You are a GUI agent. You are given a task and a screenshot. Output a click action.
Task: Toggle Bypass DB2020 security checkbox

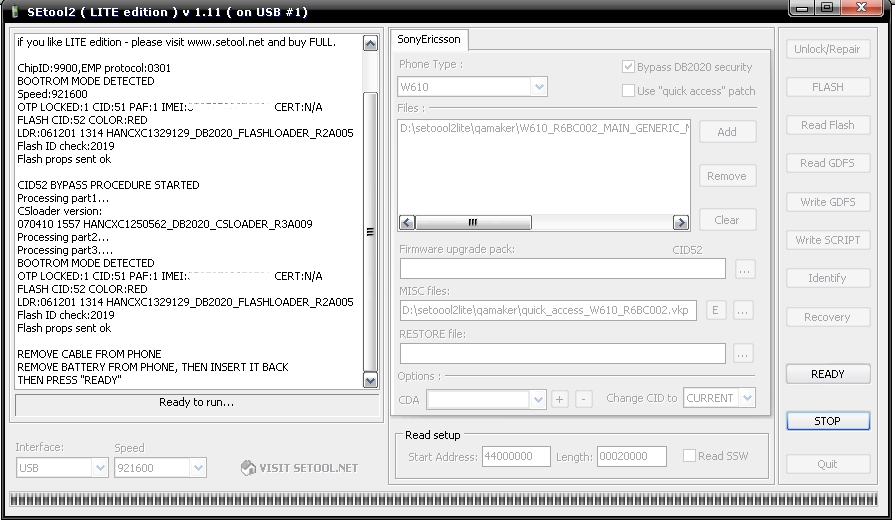628,67
